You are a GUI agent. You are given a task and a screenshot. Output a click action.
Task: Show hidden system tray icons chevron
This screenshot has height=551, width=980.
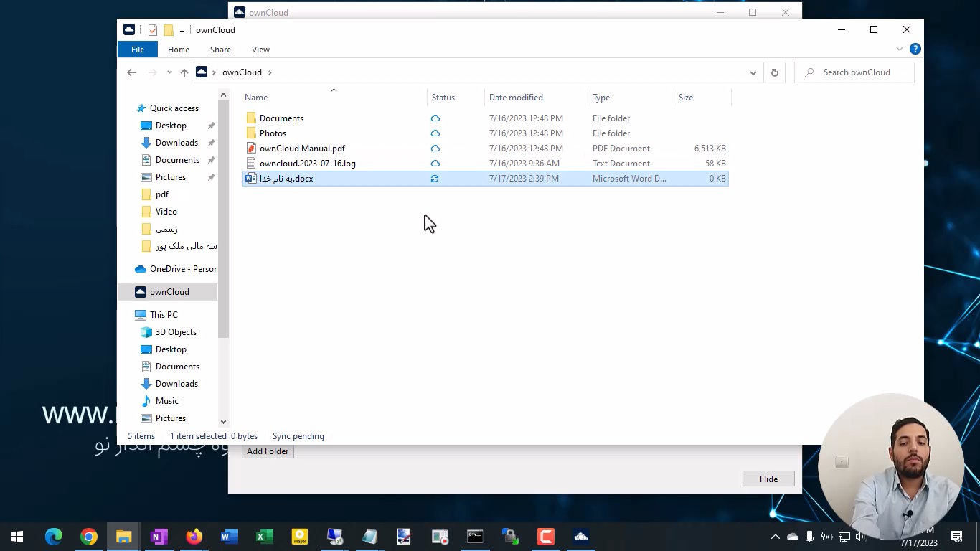tap(775, 537)
